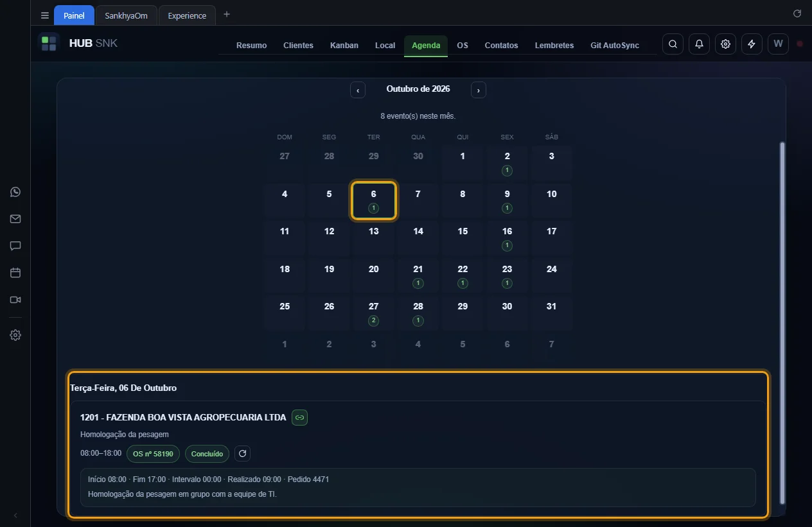Image resolution: width=812 pixels, height=527 pixels.
Task: Click the OS nº 58190 badge
Action: coord(153,454)
